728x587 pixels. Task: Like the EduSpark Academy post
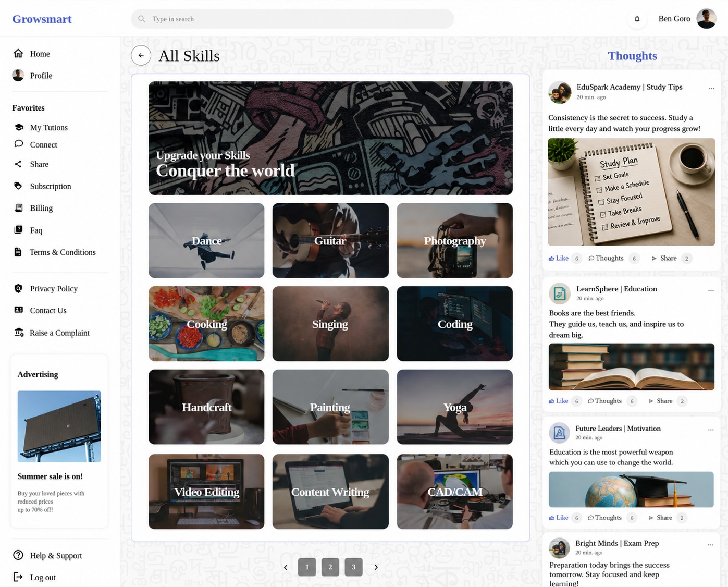point(559,258)
